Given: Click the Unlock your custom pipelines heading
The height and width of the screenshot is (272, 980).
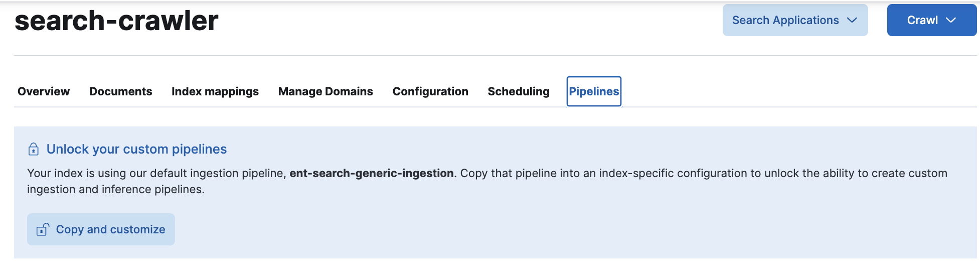Looking at the screenshot, I should (136, 149).
